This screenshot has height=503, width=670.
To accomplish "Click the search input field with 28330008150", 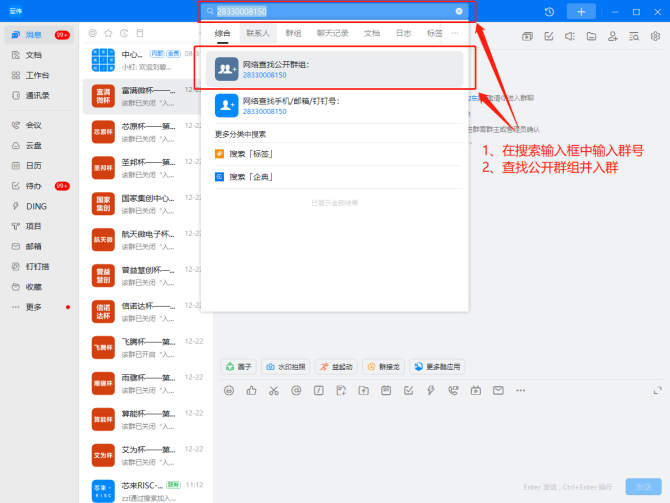I will coord(333,12).
